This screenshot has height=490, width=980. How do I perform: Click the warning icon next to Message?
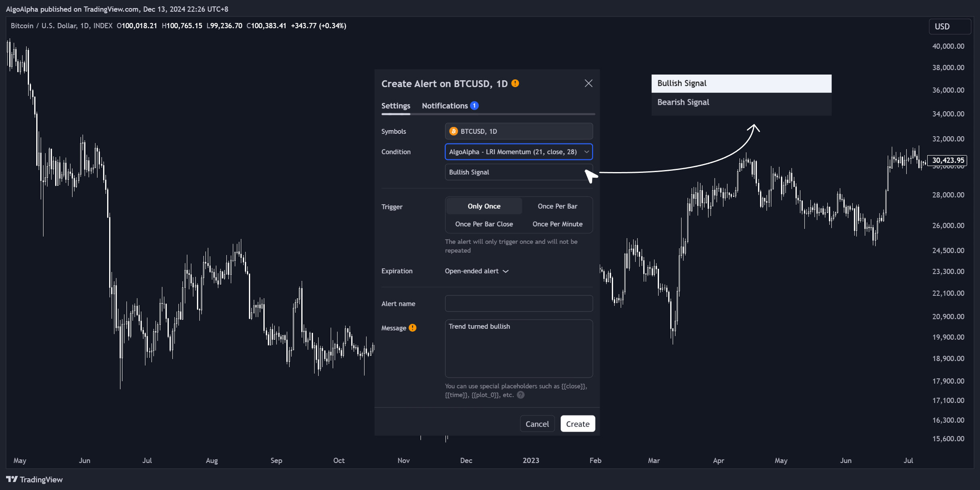pyautogui.click(x=412, y=328)
